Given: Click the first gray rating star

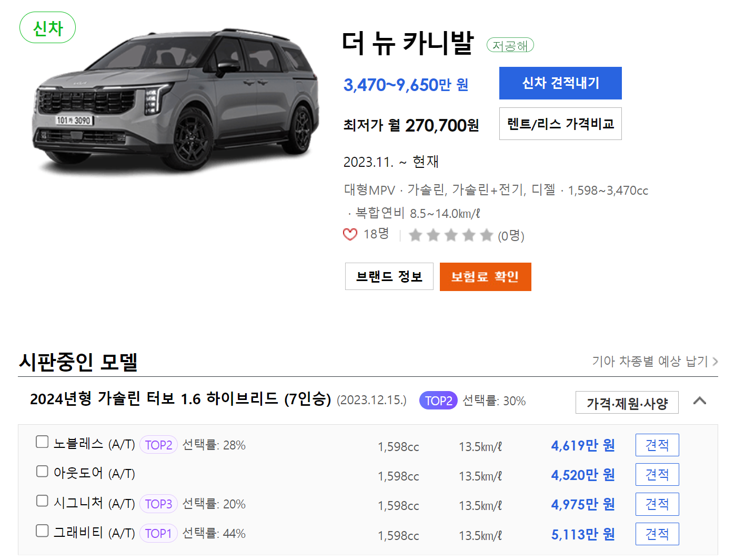Looking at the screenshot, I should pos(416,235).
